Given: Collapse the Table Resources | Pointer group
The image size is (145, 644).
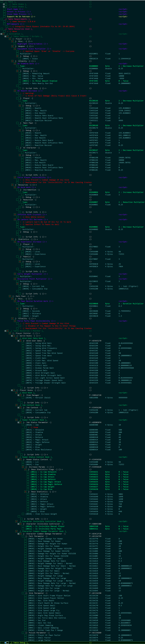Looking at the screenshot, I should 5,331.
